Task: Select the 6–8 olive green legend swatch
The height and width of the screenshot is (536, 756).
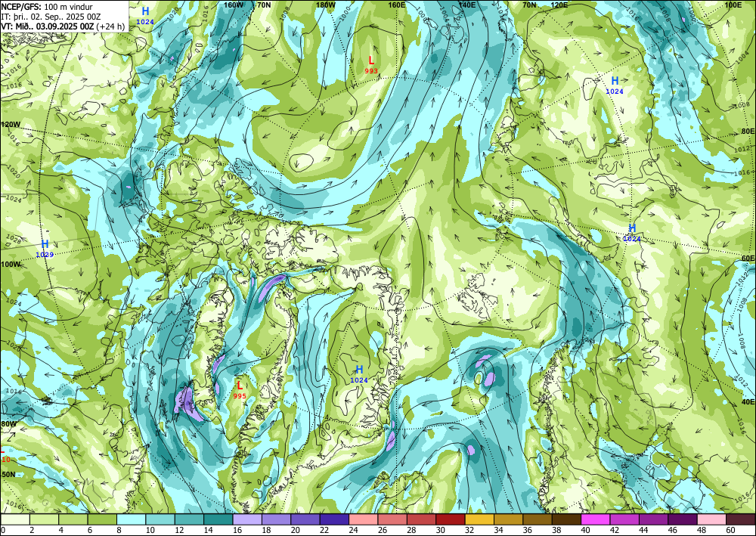Action: pyautogui.click(x=102, y=519)
